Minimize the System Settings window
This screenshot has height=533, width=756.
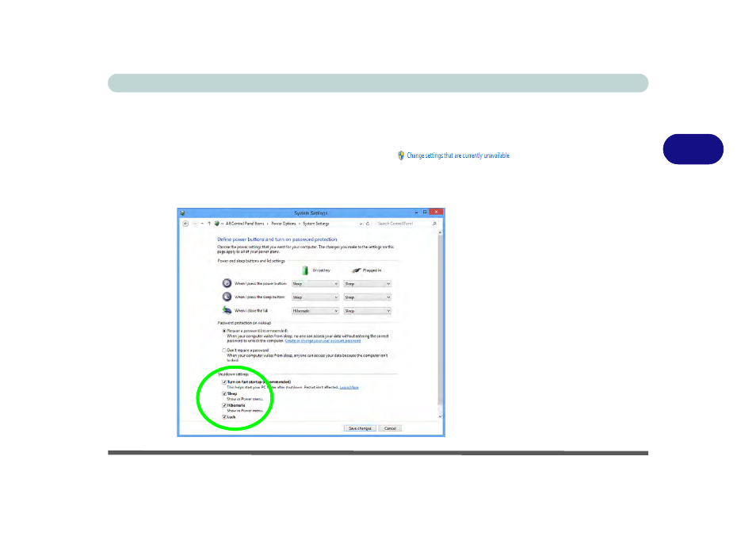pyautogui.click(x=416, y=213)
